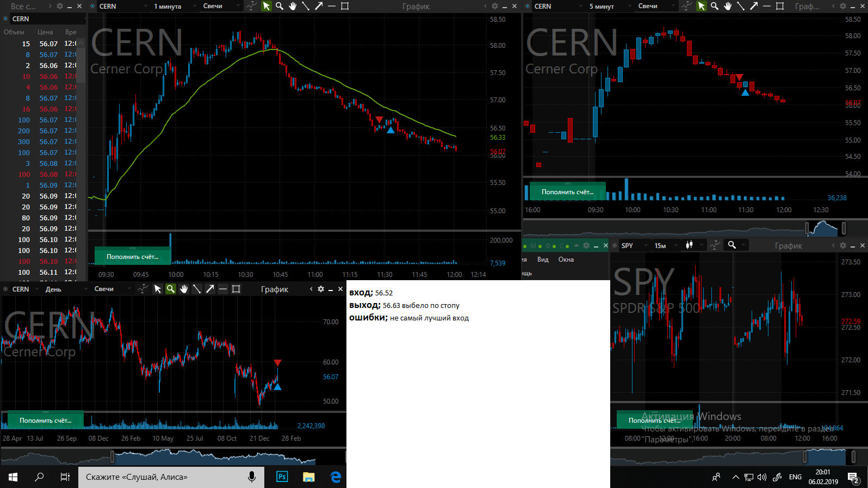Open the 'Вид' menu

click(543, 260)
